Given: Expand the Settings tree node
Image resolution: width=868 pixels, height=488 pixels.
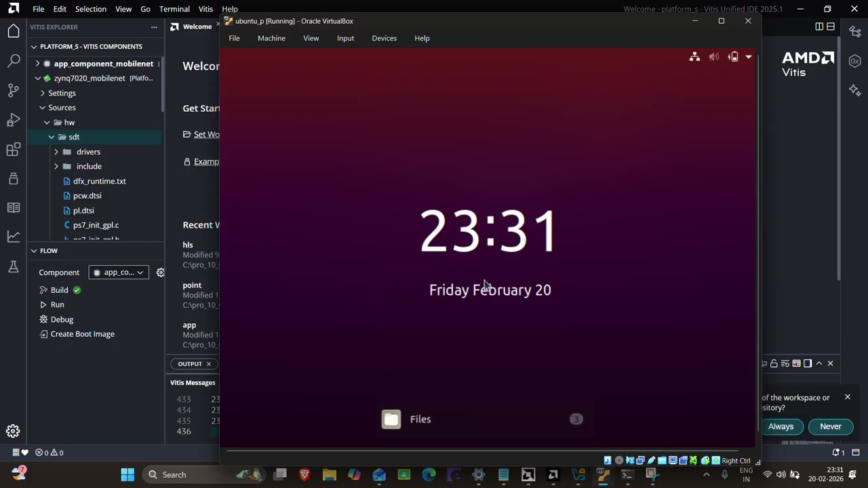Looking at the screenshot, I should tap(42, 93).
